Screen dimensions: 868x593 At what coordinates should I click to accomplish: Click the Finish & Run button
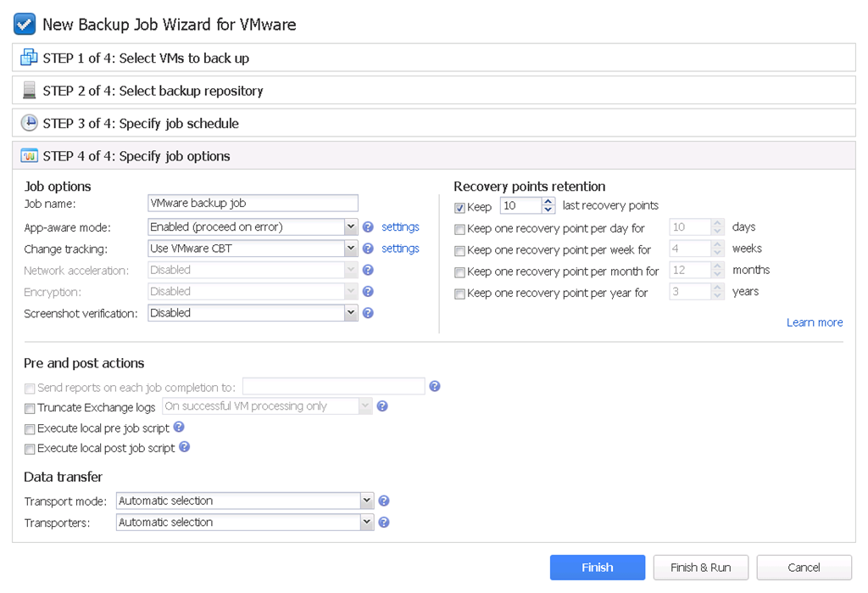pyautogui.click(x=701, y=568)
